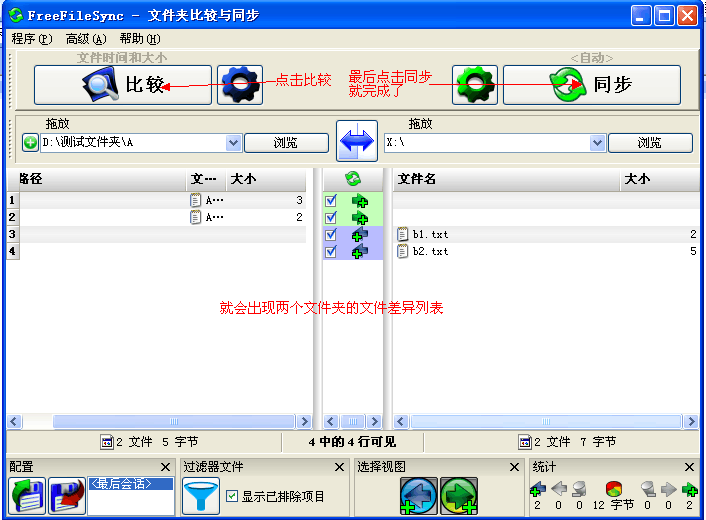
Task: Open synchronization settings green gear
Action: pos(475,85)
